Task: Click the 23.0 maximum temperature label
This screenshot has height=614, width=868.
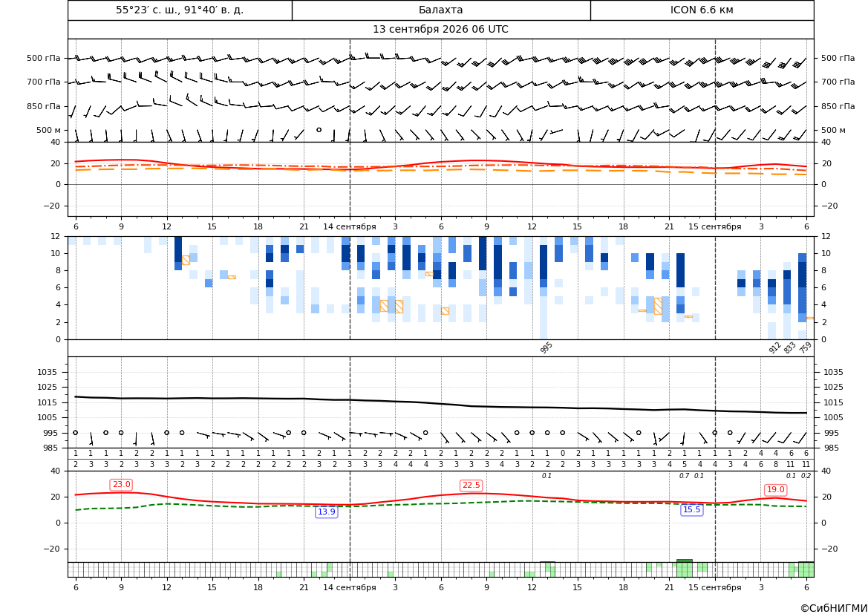Action: 122,485
